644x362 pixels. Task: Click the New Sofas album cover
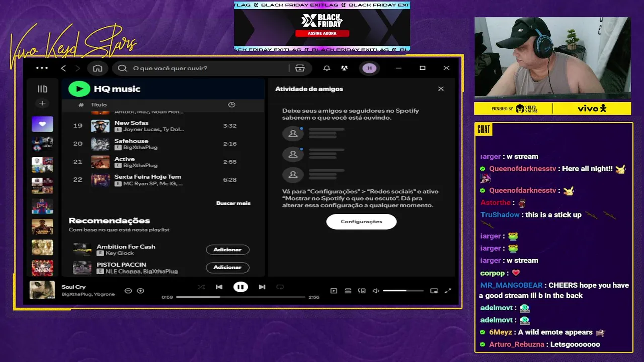point(100,126)
